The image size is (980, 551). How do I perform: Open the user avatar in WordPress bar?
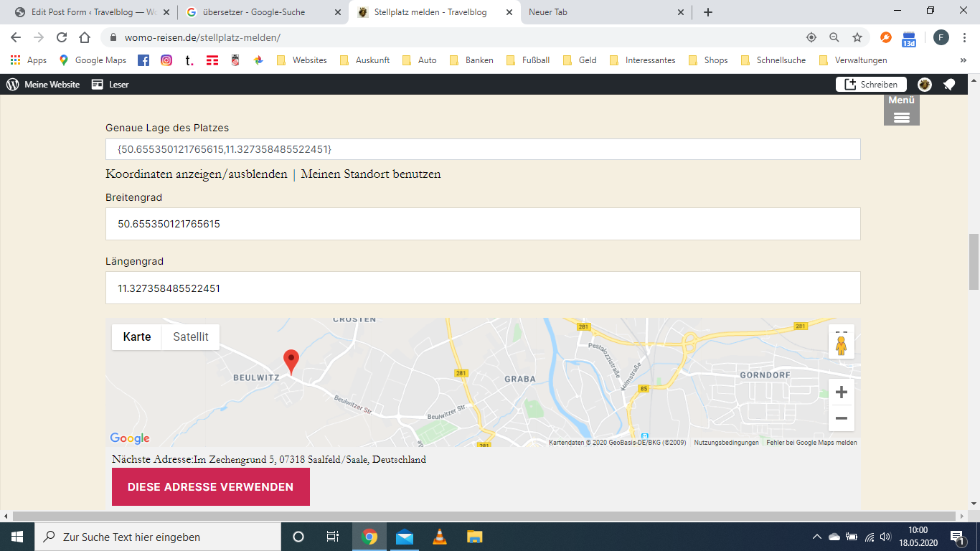pyautogui.click(x=925, y=85)
